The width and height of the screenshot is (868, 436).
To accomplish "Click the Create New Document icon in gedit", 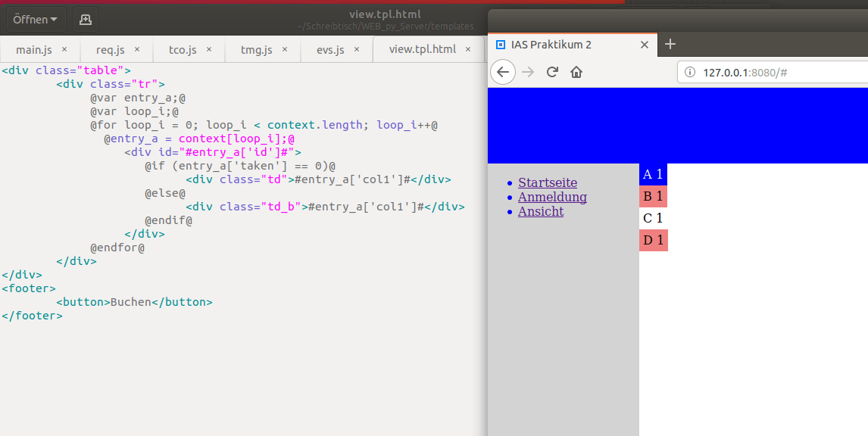I will (84, 19).
